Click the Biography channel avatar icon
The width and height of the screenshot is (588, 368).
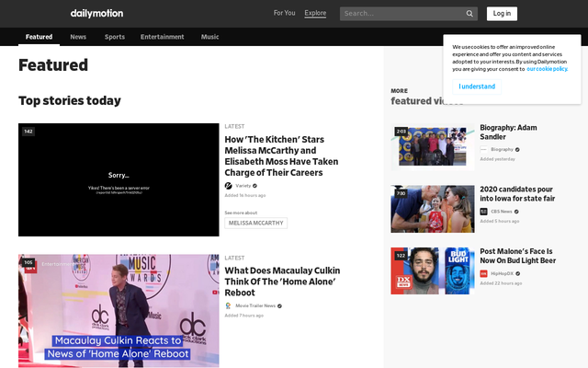484,149
